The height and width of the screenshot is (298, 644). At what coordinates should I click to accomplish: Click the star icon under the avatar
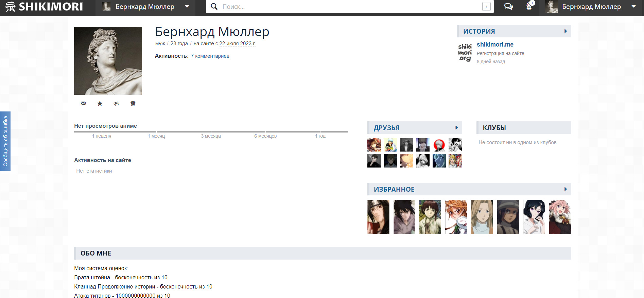[100, 103]
